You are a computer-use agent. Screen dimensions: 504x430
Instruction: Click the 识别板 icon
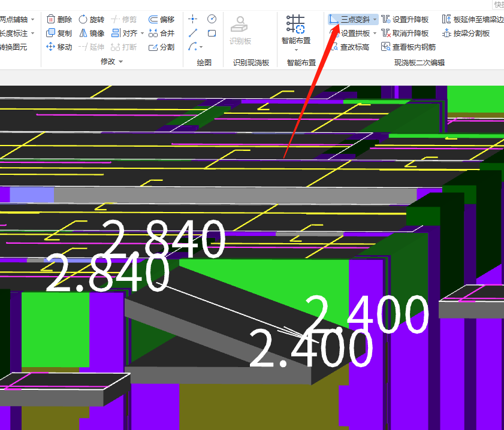click(x=240, y=25)
